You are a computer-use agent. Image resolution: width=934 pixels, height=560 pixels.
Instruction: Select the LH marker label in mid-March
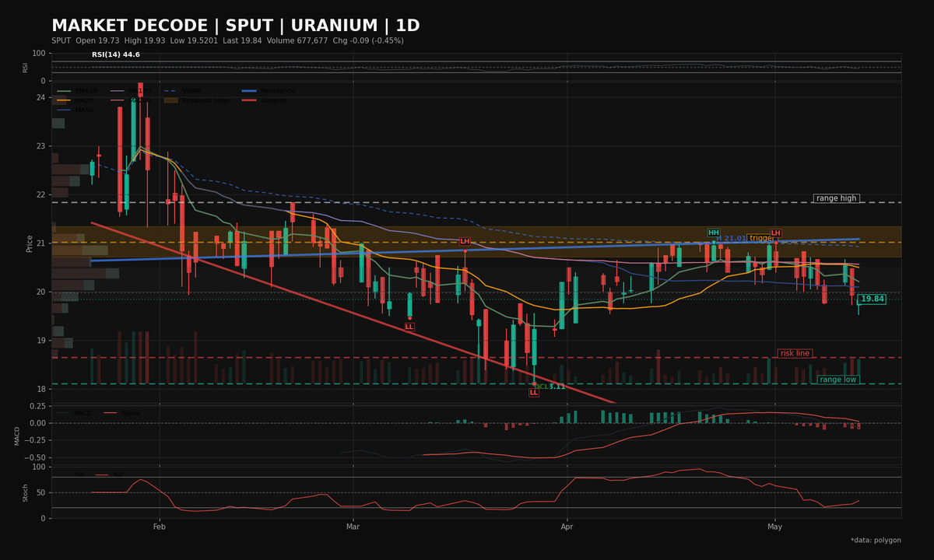[465, 241]
